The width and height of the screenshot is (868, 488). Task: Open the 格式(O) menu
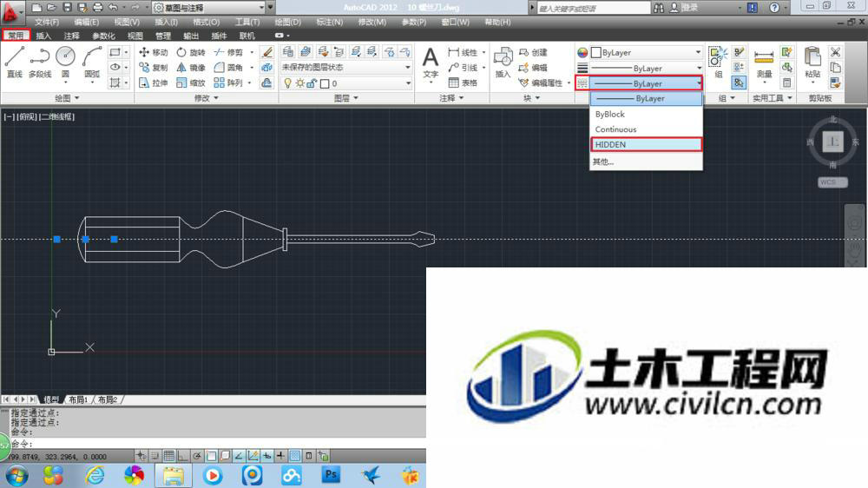pyautogui.click(x=207, y=23)
